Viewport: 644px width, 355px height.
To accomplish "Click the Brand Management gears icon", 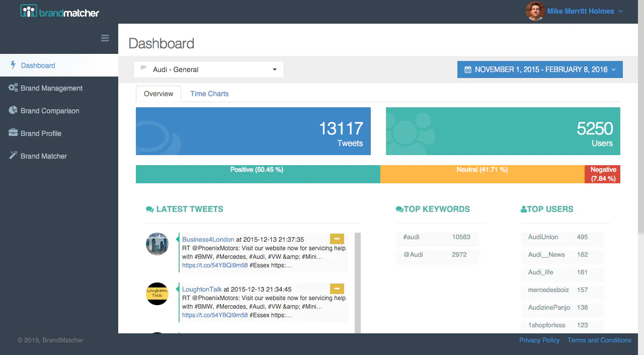I will point(13,88).
